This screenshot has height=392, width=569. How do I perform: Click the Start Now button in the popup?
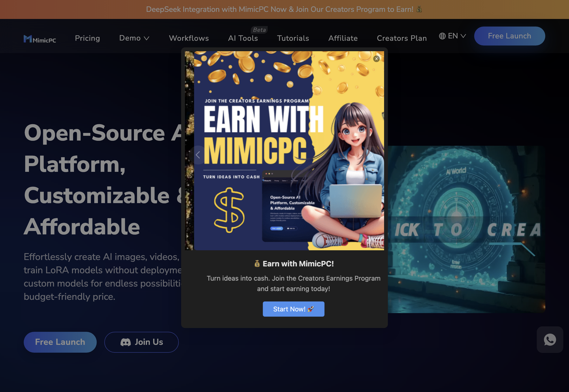coord(293,309)
